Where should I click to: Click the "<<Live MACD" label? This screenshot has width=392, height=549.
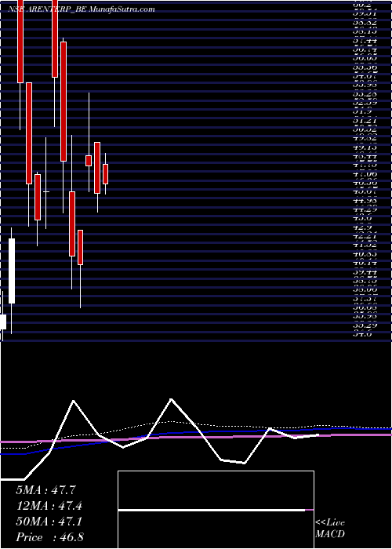tap(330, 529)
